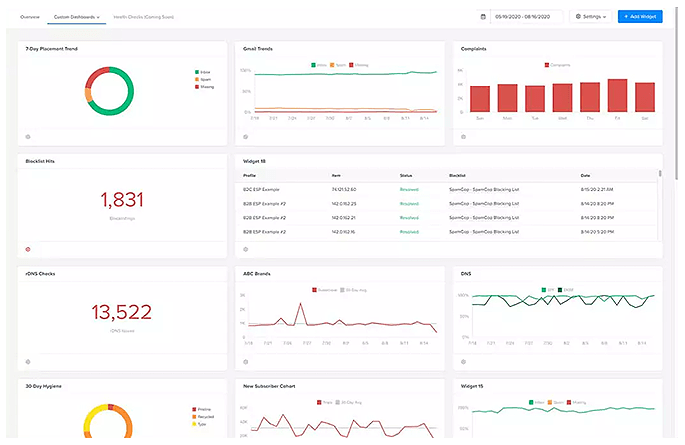Open gear icon on ABC Brands widget
685x445 pixels.
[x=245, y=362]
